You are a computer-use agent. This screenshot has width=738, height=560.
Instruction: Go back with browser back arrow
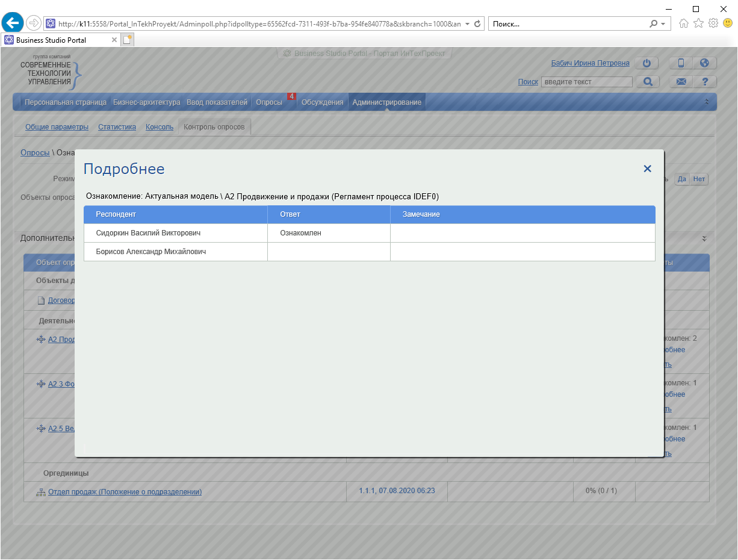click(x=13, y=23)
